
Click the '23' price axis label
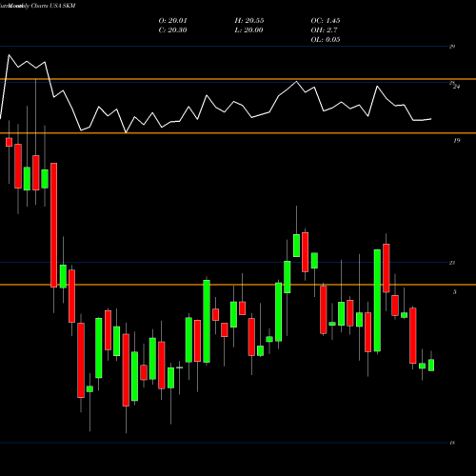click(452, 263)
